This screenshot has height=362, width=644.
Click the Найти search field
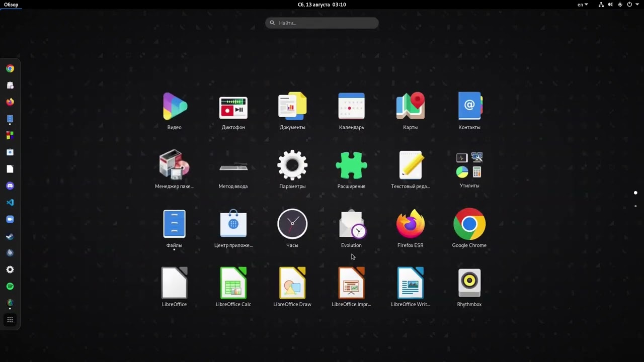pos(322,23)
